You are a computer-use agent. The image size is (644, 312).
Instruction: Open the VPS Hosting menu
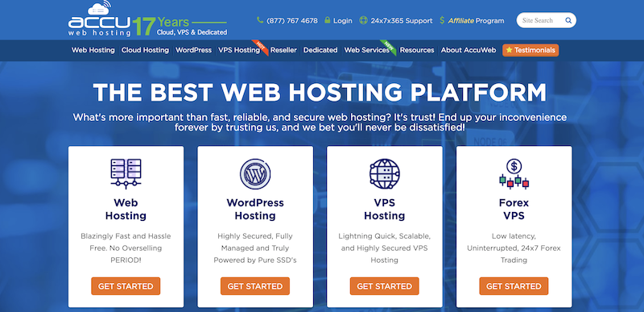tap(239, 50)
